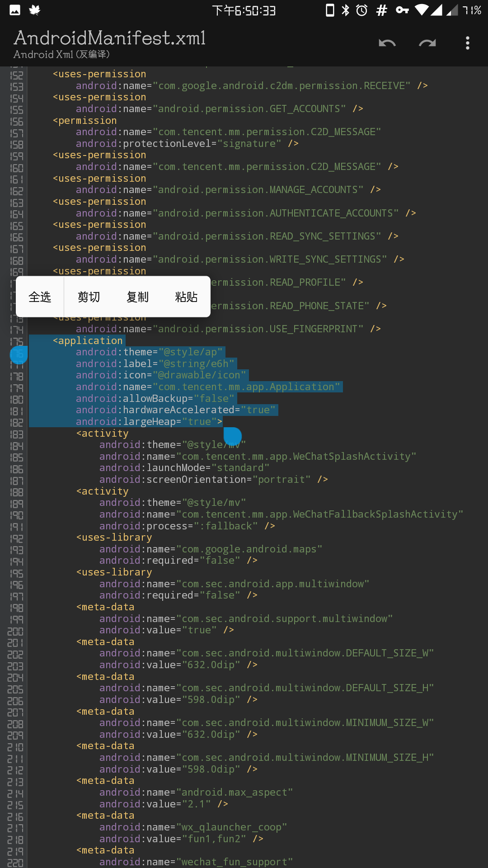Tap the Android Xml (反编译) subtitle
The width and height of the screenshot is (488, 868).
pos(61,55)
